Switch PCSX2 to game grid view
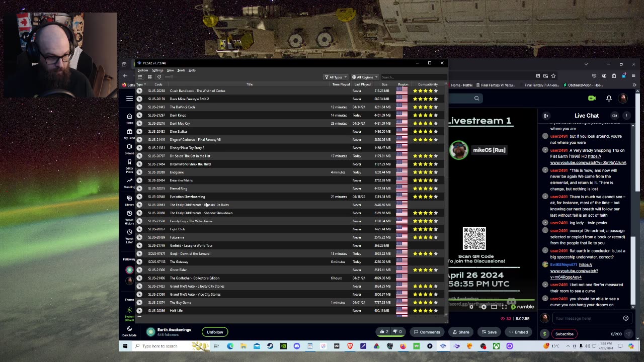Screen dimensions: 644x362 point(149,77)
